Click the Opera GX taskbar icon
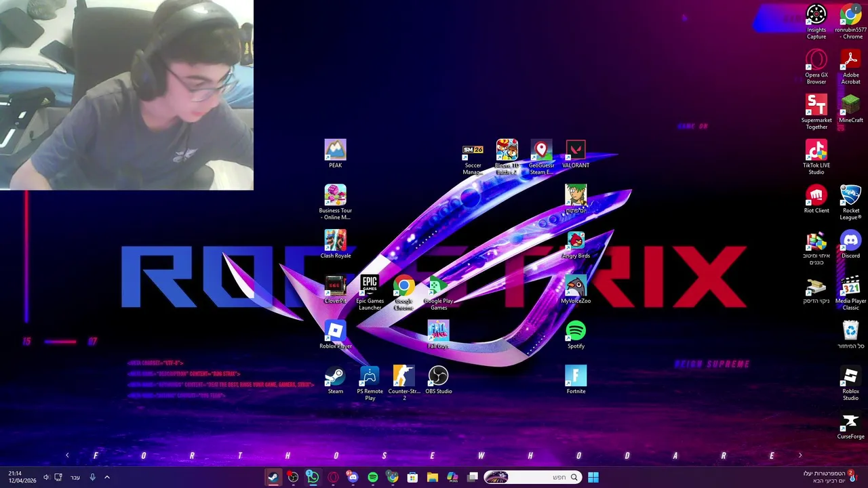 click(333, 477)
